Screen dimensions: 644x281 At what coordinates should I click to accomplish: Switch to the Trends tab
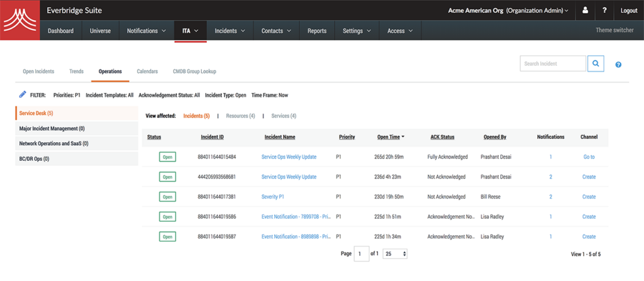(x=76, y=72)
